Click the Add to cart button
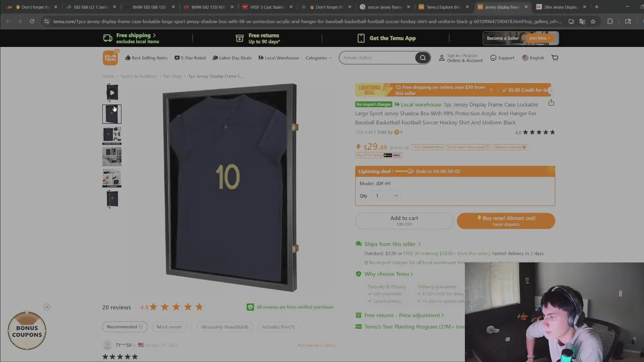The height and width of the screenshot is (362, 644). (404, 221)
